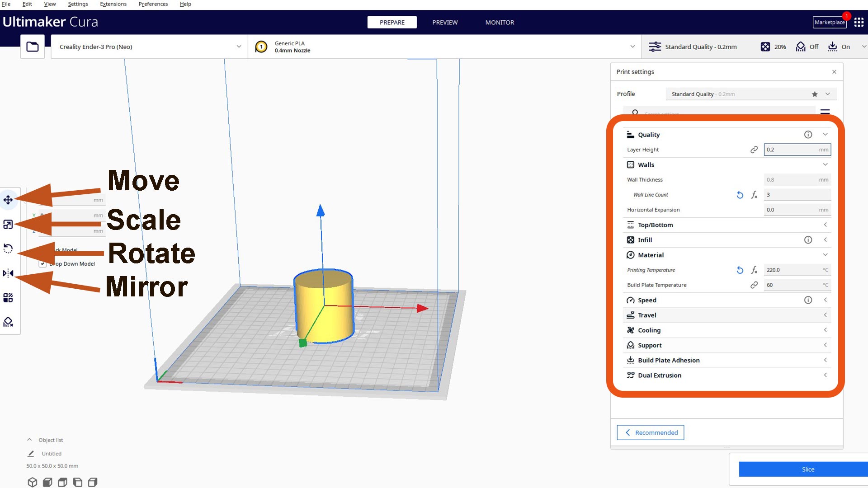Expand the Infill settings section
The image size is (868, 488).
coord(825,240)
